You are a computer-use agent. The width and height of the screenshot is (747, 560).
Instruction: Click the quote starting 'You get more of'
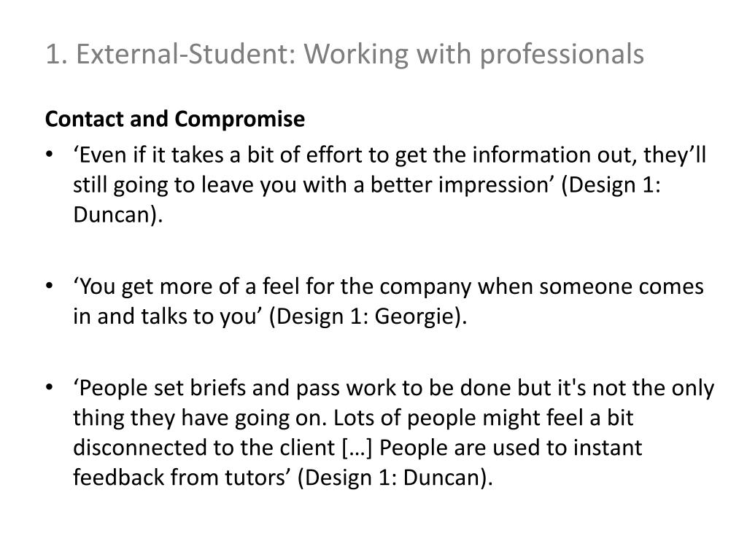click(x=388, y=301)
